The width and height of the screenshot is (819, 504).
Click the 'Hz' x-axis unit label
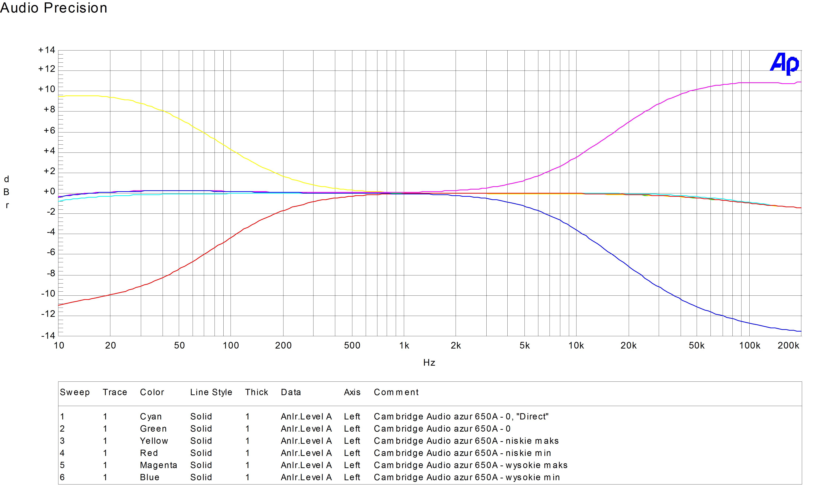(x=429, y=363)
